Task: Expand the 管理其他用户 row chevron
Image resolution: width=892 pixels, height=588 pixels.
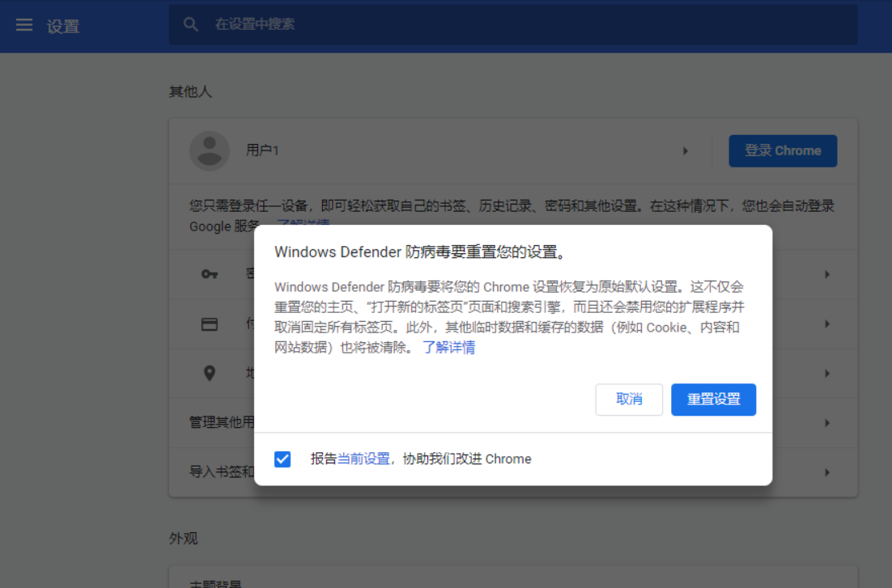Action: coord(827,423)
